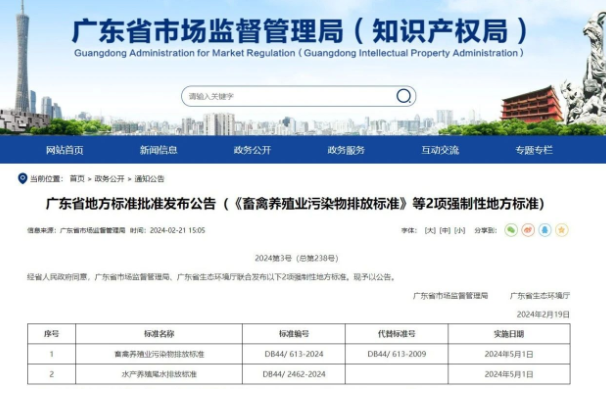Image resolution: width=606 pixels, height=408 pixels.
Task: Click the English title Guangdong Administration for Market Regulation
Action: pyautogui.click(x=184, y=53)
